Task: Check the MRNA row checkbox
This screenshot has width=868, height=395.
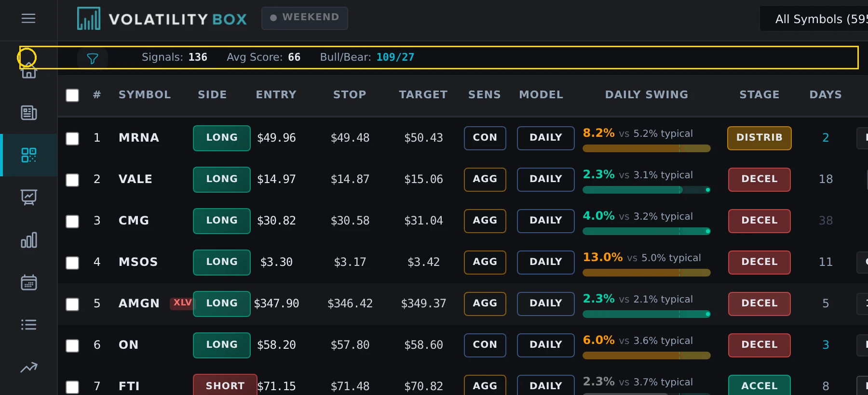Action: coord(72,139)
